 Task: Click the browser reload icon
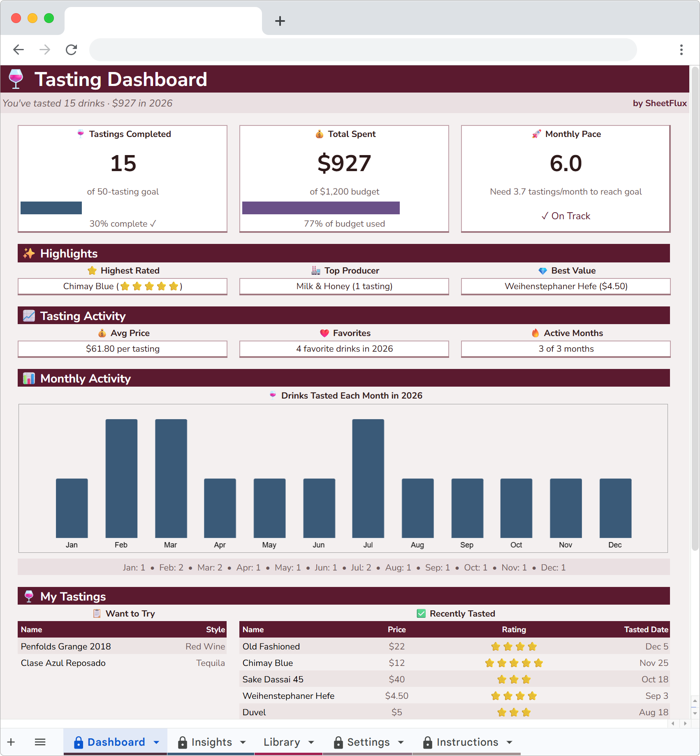tap(71, 49)
